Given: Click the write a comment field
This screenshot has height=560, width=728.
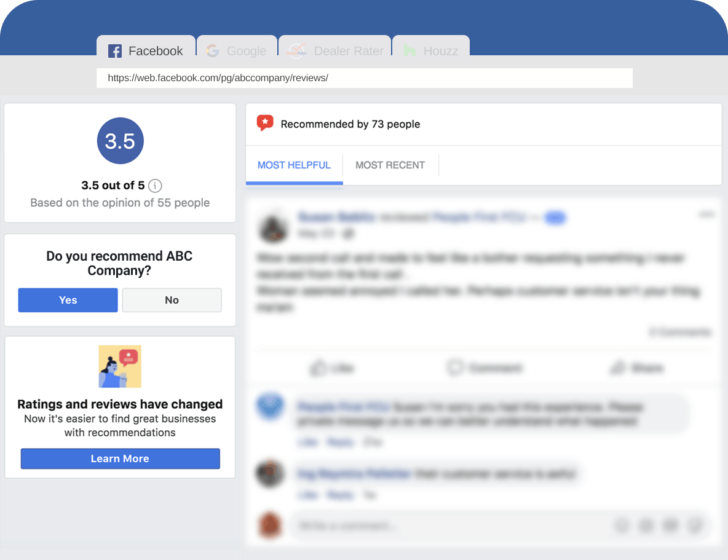Looking at the screenshot, I should [x=499, y=526].
